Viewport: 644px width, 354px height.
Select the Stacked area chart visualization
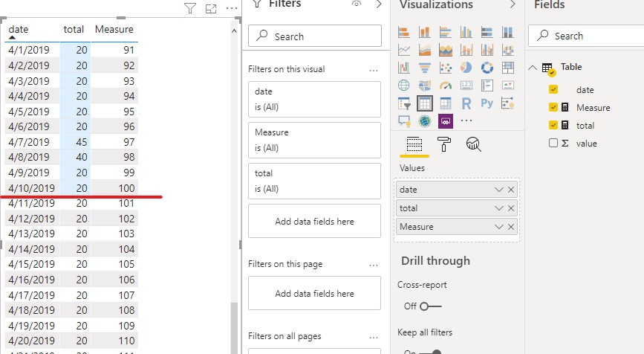click(445, 50)
